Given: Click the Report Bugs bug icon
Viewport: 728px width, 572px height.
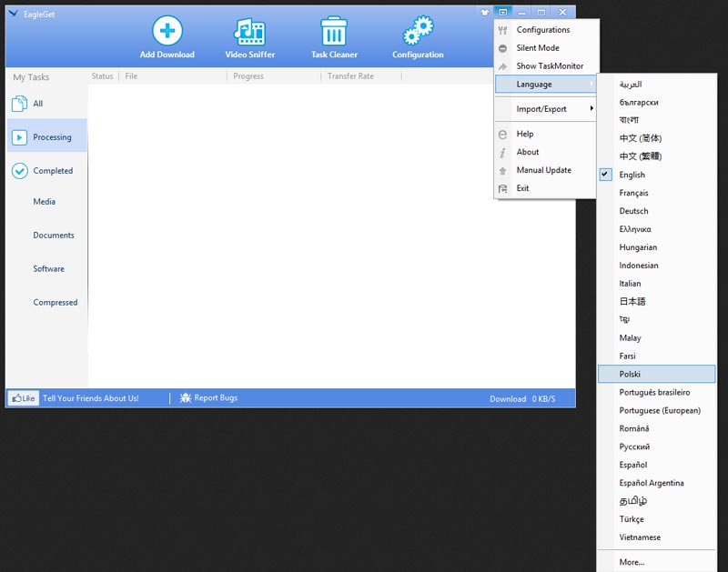Looking at the screenshot, I should (x=186, y=397).
